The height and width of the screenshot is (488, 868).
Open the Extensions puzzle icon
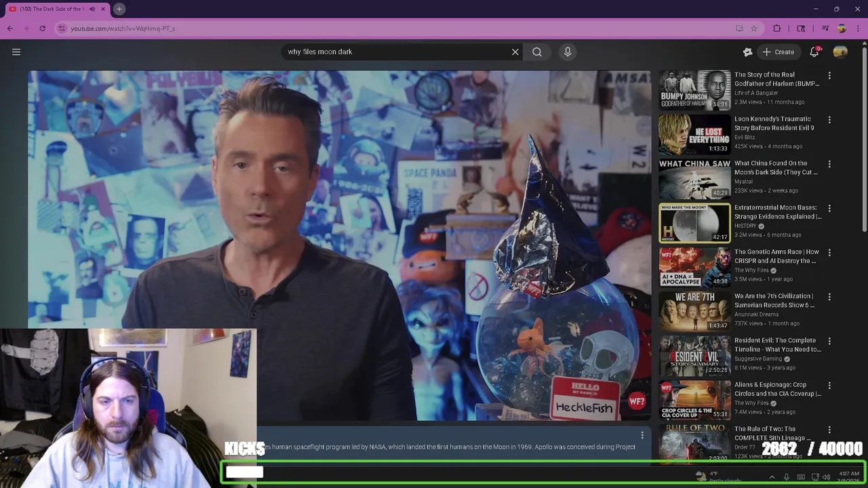point(777,28)
